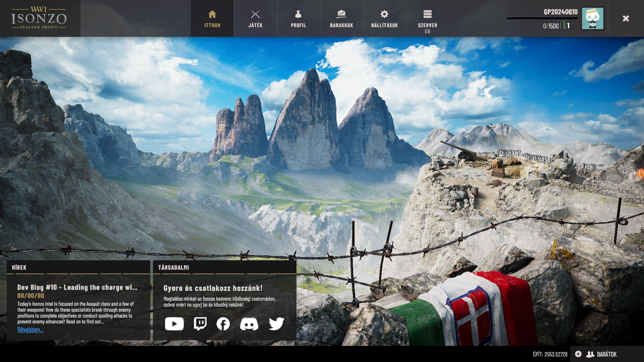The image size is (644, 362).
Task: Click the 0/1500 experience progress bar
Action: coord(542,18)
